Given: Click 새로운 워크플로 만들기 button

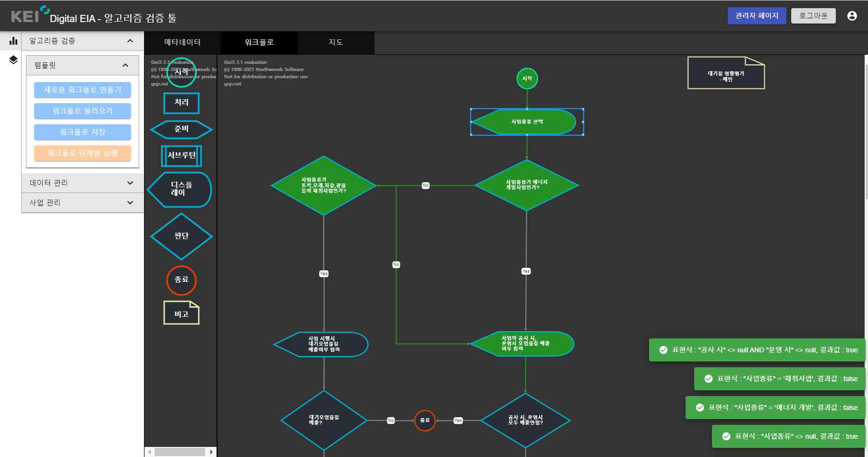Looking at the screenshot, I should coord(83,90).
